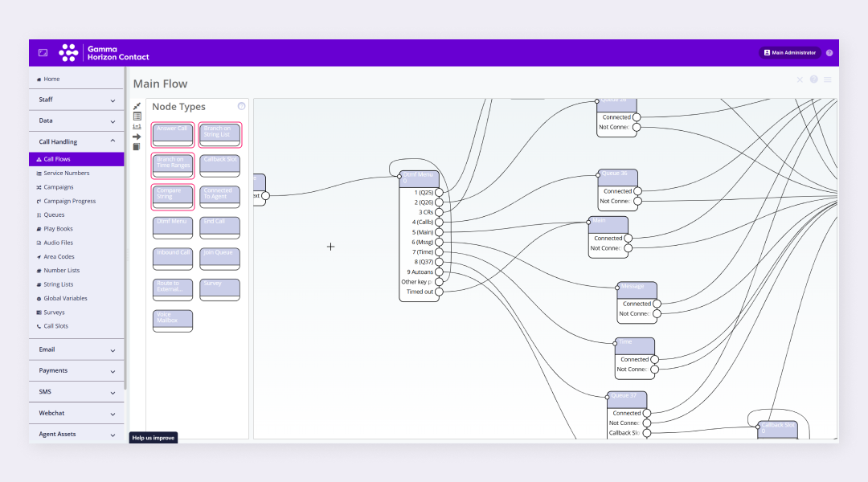Click the Timed out output port
Viewport: 868px width, 482px height.
coord(439,292)
